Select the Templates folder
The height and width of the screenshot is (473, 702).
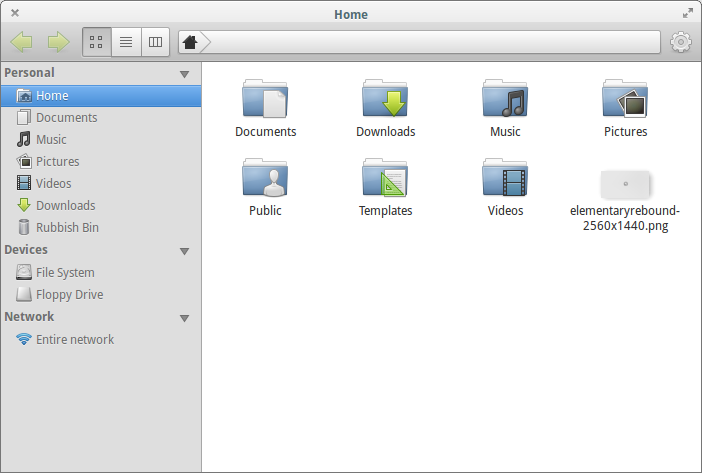click(386, 178)
